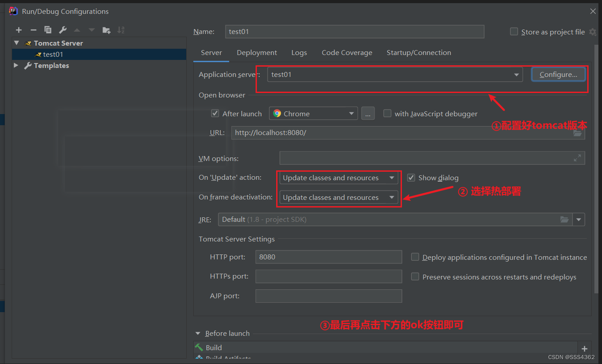The width and height of the screenshot is (602, 364).
Task: Click the Tomcat Server icon in the tree
Action: [x=28, y=43]
